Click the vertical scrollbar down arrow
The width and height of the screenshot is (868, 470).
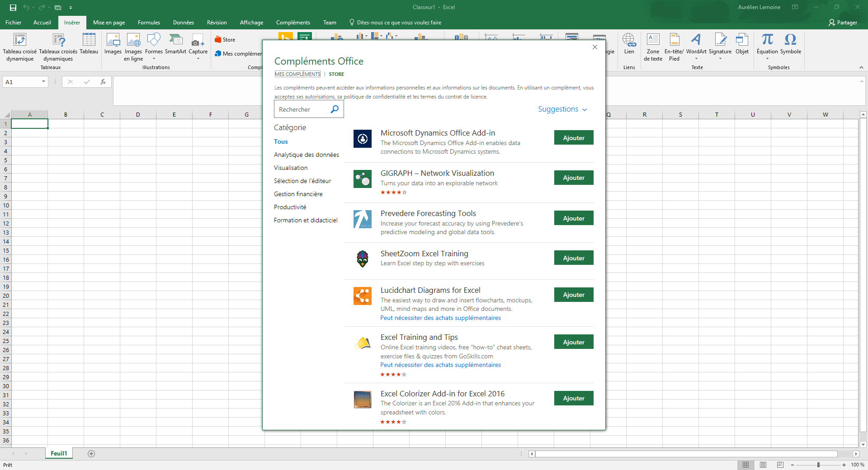pyautogui.click(x=863, y=444)
